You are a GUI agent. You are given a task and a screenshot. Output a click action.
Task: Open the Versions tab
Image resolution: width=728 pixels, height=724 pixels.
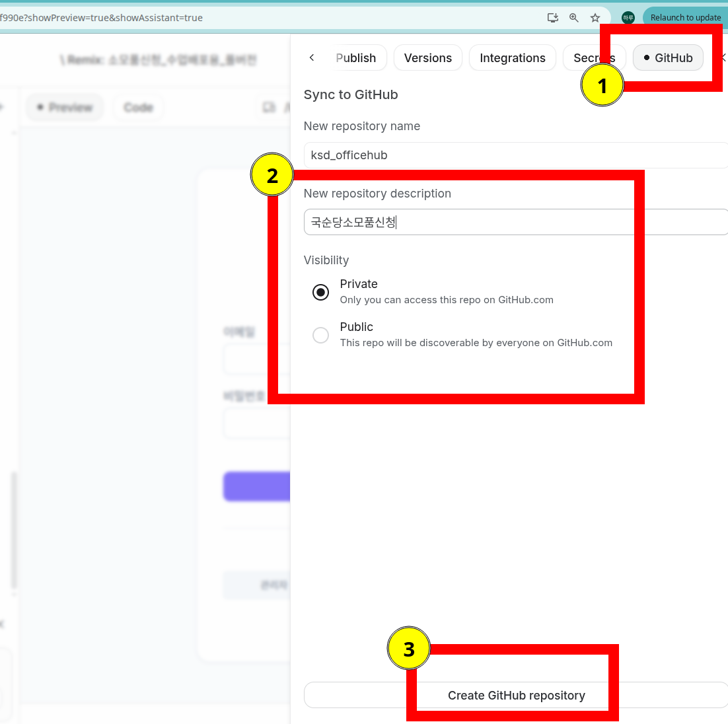click(427, 58)
